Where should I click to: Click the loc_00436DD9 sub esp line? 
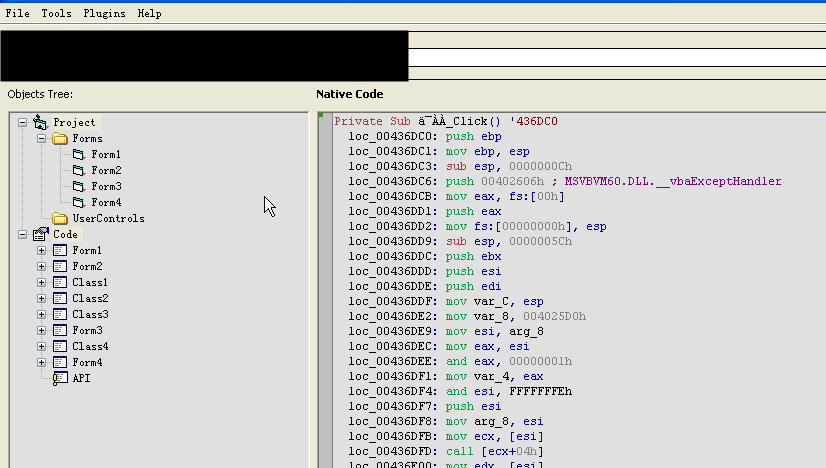[x=460, y=241]
